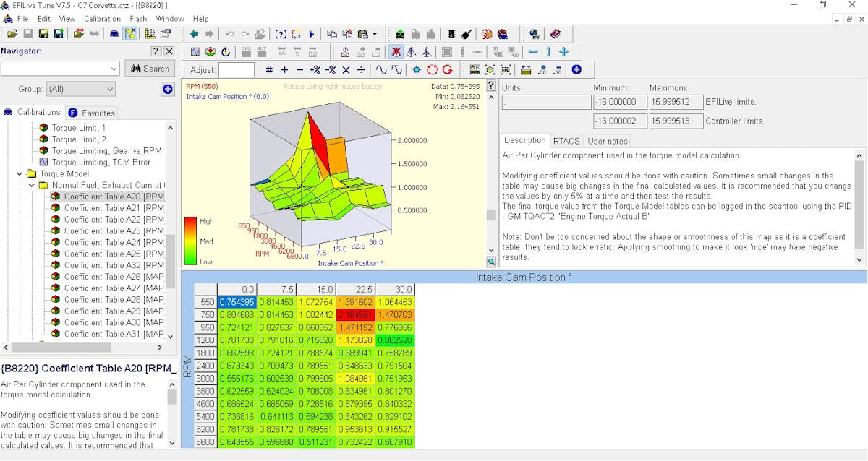This screenshot has height=461, width=868.
Task: Click the blue plus icon beside Group
Action: 167,89
